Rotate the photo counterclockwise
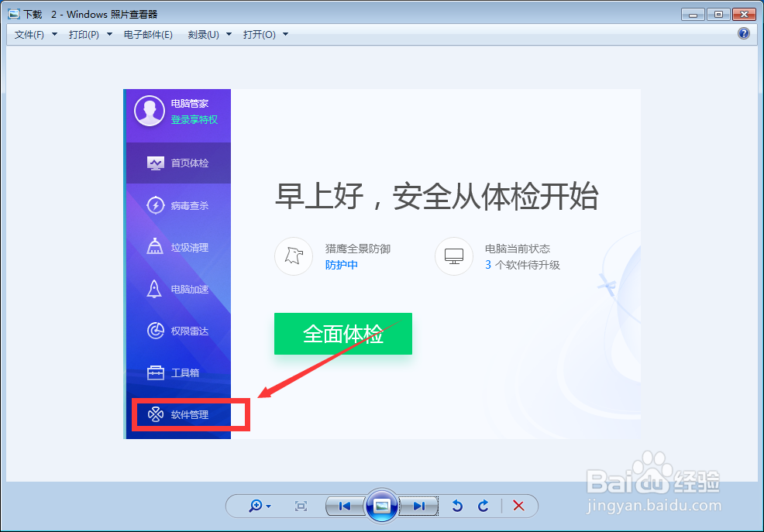764x532 pixels. click(457, 506)
